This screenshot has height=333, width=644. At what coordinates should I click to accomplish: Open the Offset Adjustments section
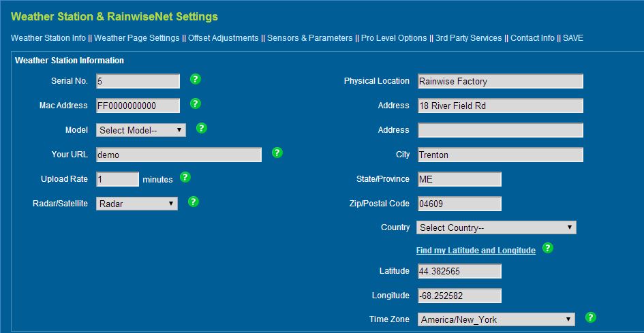click(224, 37)
